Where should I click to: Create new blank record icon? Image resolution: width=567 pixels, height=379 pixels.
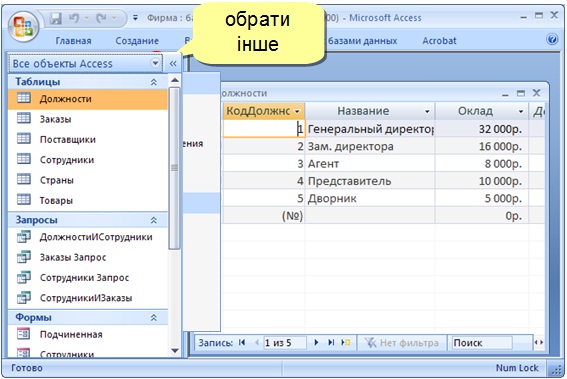click(x=346, y=342)
